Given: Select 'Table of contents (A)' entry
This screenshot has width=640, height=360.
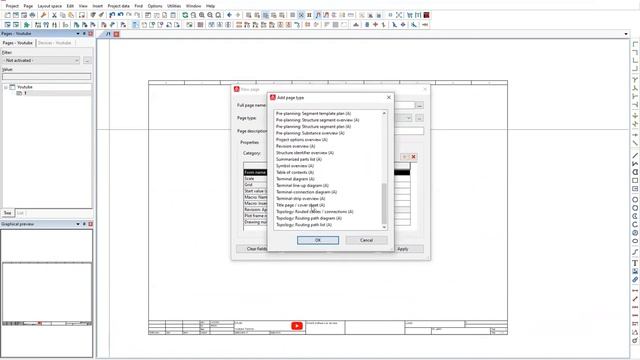Looking at the screenshot, I should pos(295,172).
